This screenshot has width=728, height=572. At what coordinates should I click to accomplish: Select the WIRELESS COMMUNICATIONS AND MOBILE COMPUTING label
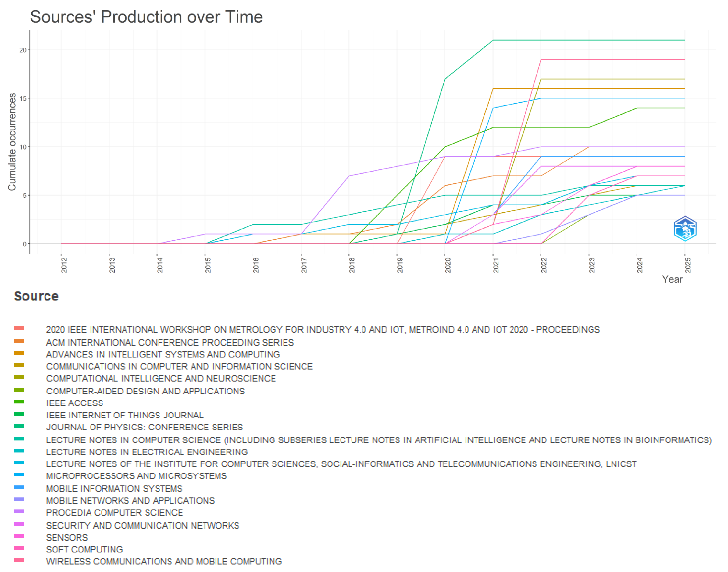(x=164, y=561)
